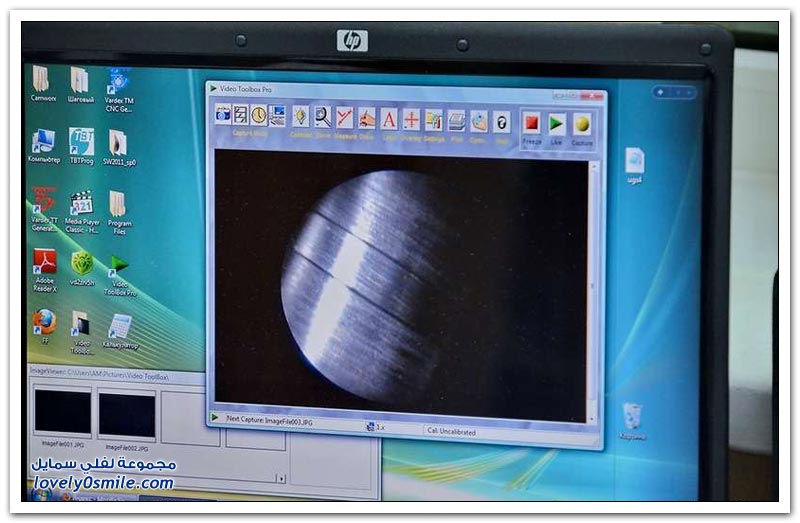This screenshot has height=523, width=800.
Task: Click the Windows Start orb
Action: click(41, 494)
